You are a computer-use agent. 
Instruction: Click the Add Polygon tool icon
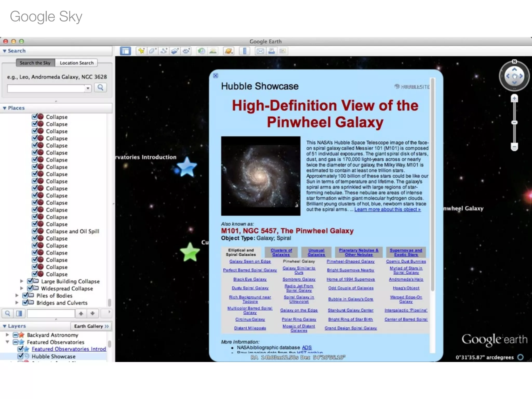[152, 51]
